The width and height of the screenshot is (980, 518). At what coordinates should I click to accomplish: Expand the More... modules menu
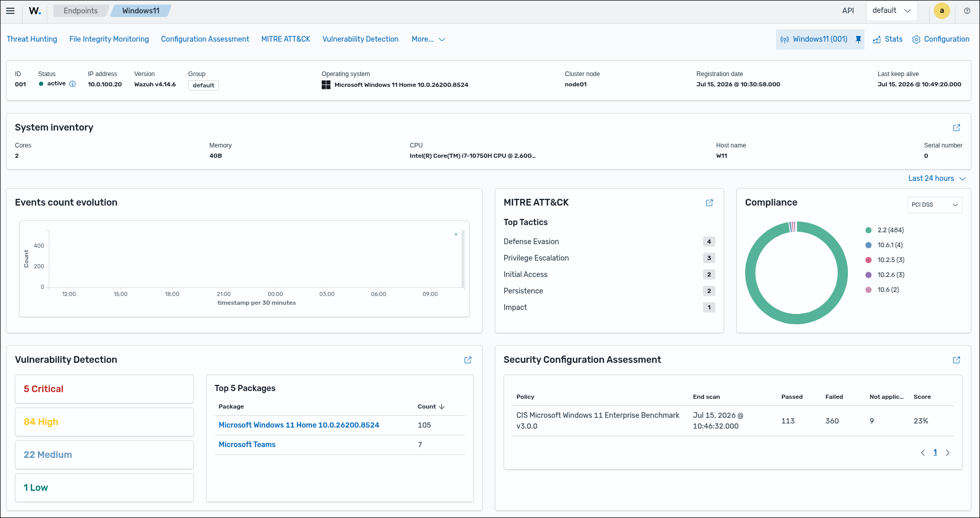click(x=428, y=39)
